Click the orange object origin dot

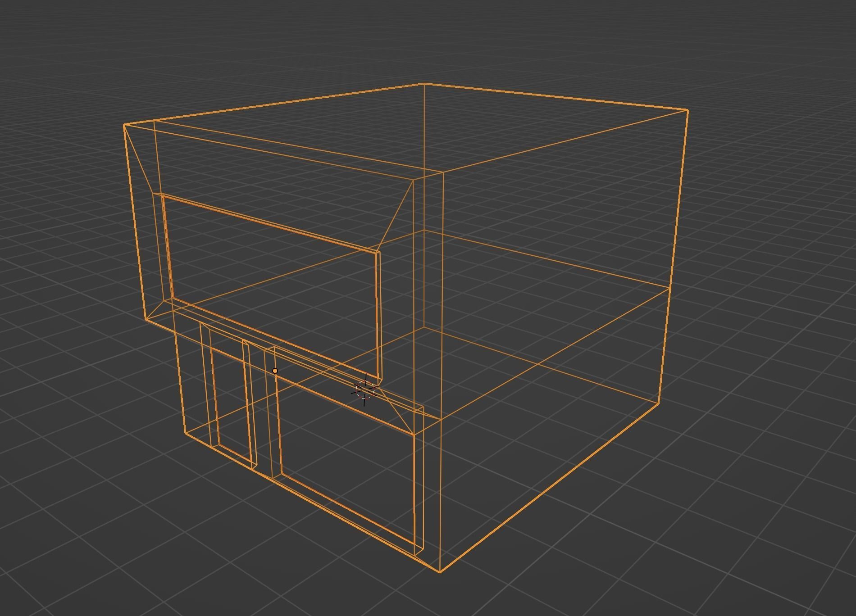[x=275, y=371]
